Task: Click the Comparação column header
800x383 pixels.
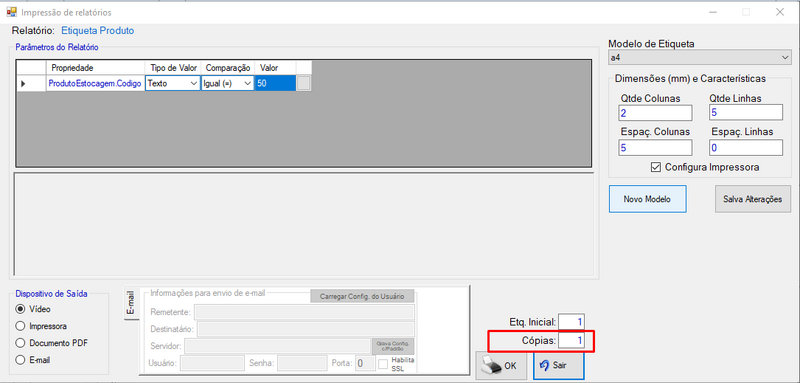Action: [x=228, y=68]
